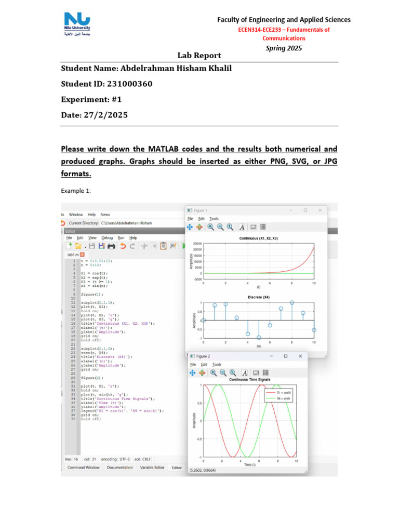This screenshot has width=399, height=532.
Task: Click the text annotation A icon in Figure 2
Action: [244, 373]
